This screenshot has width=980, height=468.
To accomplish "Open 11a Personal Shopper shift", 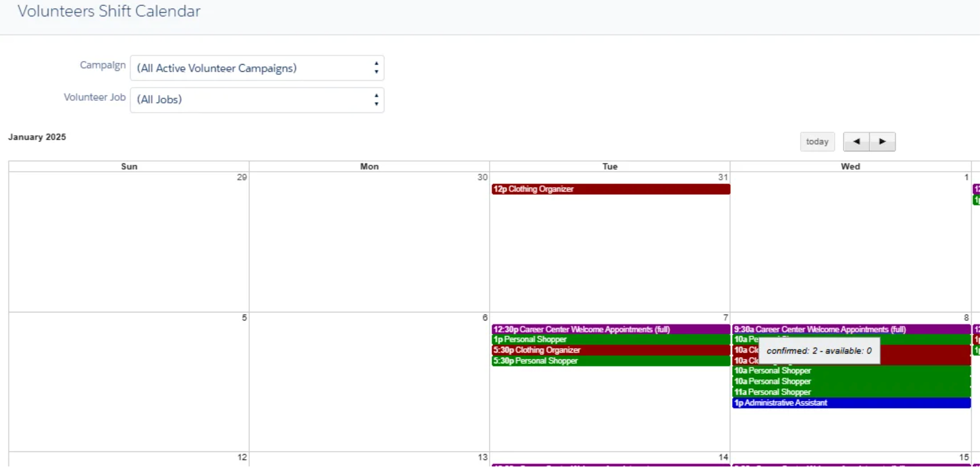I will 851,392.
